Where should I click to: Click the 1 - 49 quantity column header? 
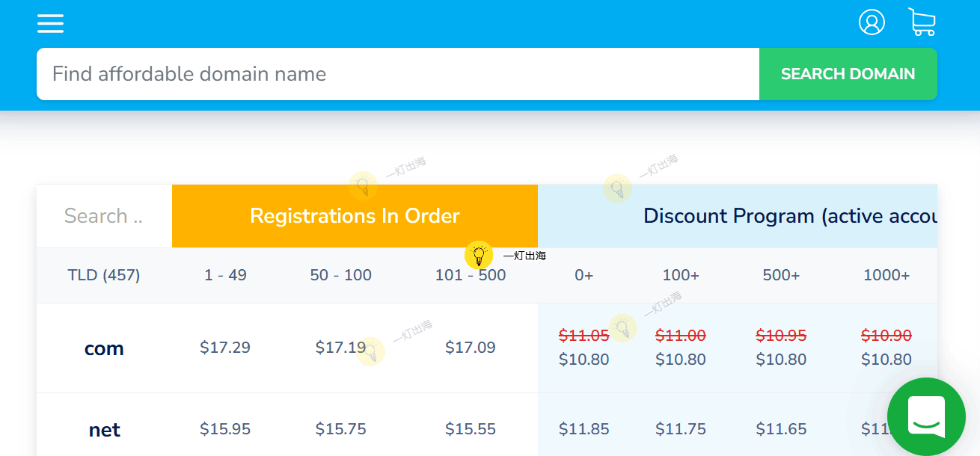click(225, 275)
